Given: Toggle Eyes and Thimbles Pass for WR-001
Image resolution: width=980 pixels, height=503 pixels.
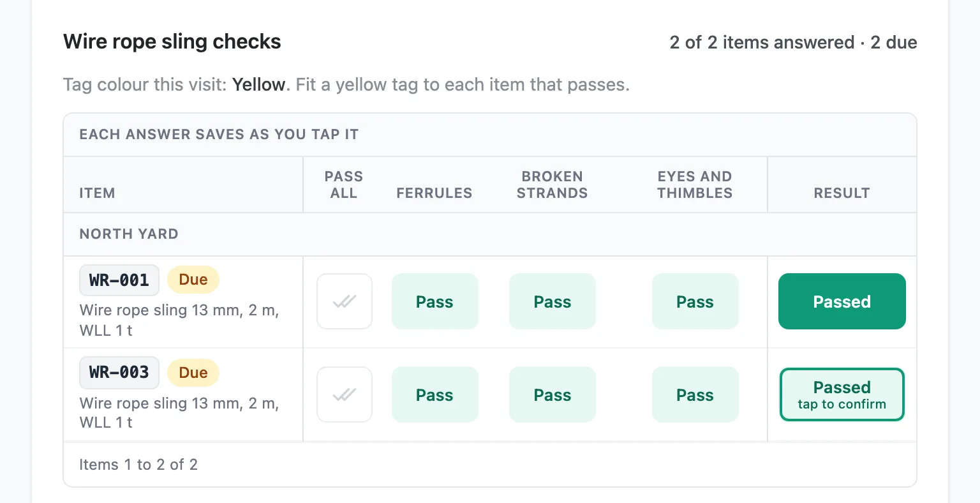Looking at the screenshot, I should (695, 301).
